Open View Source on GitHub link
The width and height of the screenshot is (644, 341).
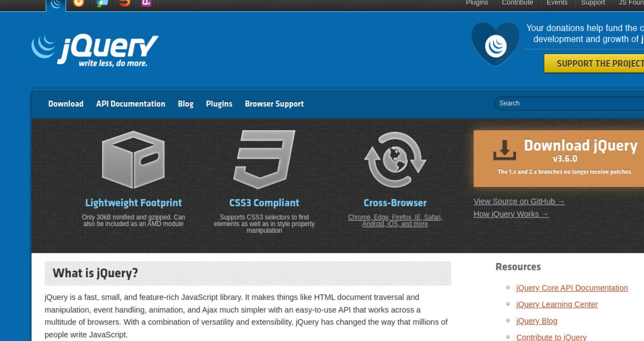519,202
